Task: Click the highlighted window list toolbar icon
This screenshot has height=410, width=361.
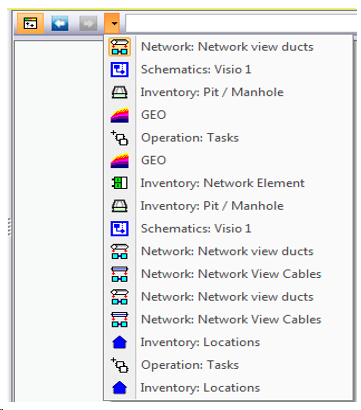Action: [30, 24]
